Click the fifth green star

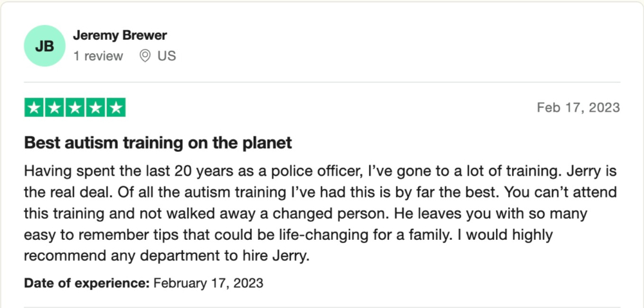(116, 107)
